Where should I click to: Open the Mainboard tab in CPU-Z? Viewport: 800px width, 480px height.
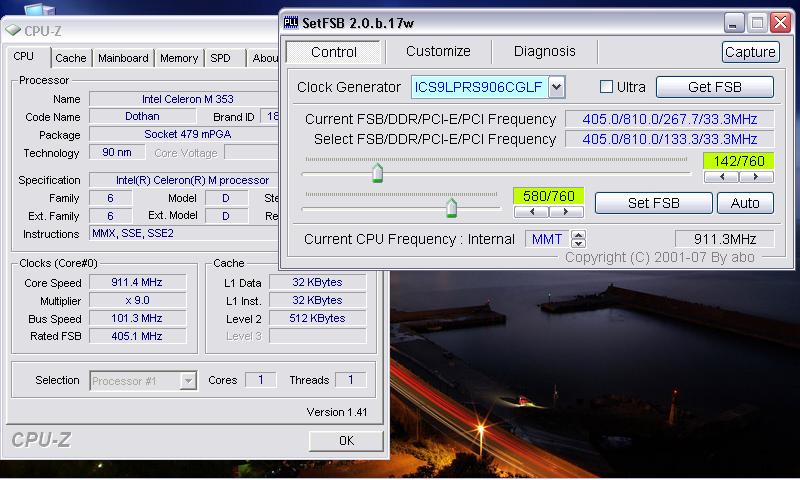(x=123, y=58)
